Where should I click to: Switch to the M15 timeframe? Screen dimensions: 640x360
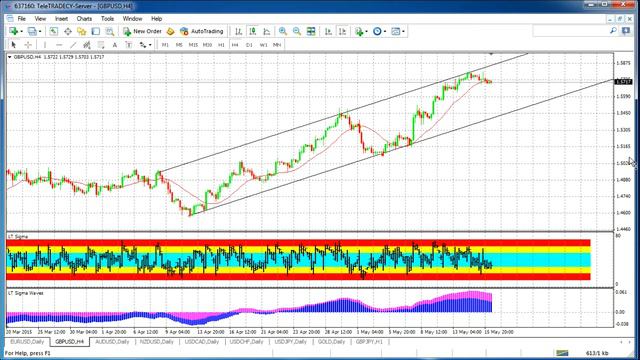coord(193,45)
